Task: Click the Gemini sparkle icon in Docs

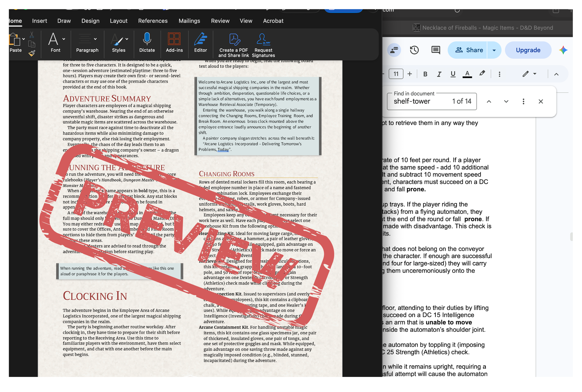Action: 563,50
